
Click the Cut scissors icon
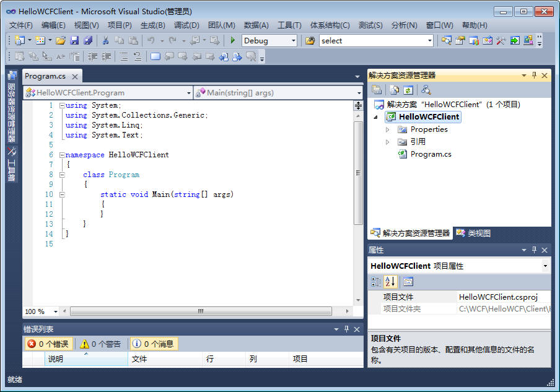tap(105, 40)
